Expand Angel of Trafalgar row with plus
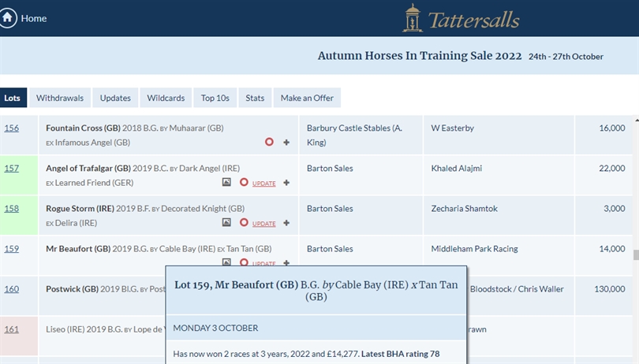 click(286, 183)
